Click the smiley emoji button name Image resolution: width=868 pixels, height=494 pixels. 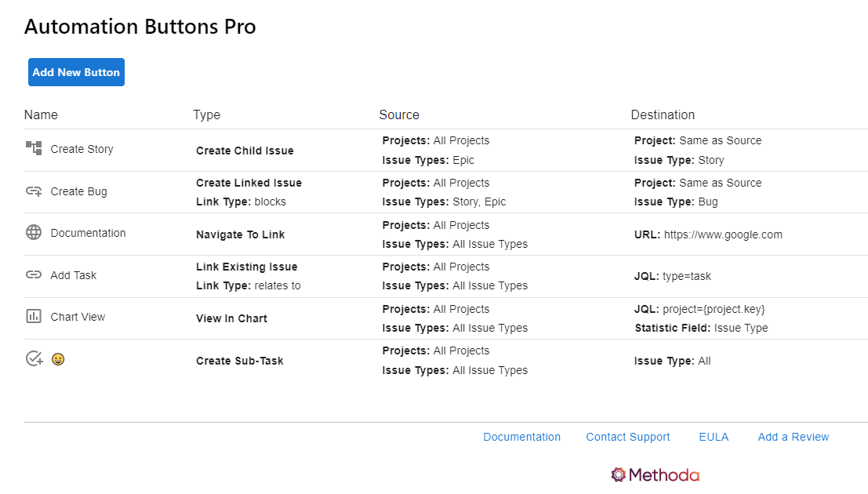pos(58,359)
